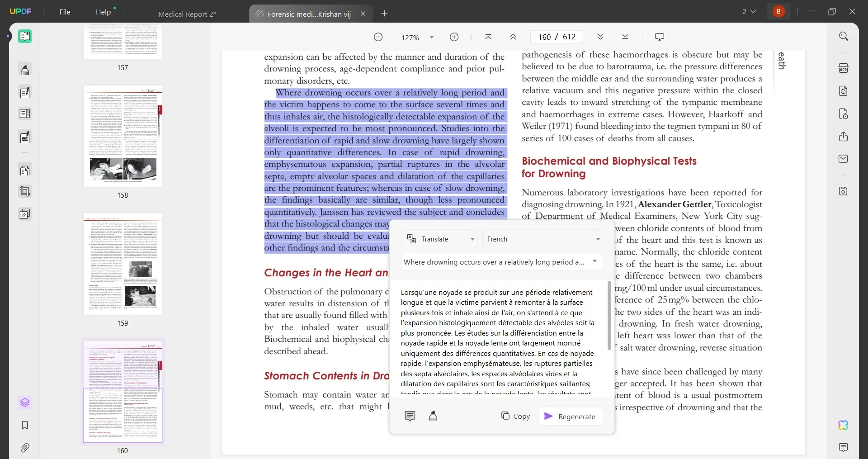This screenshot has width=868, height=459.
Task: Click the translation result scrollbar
Action: 609,316
